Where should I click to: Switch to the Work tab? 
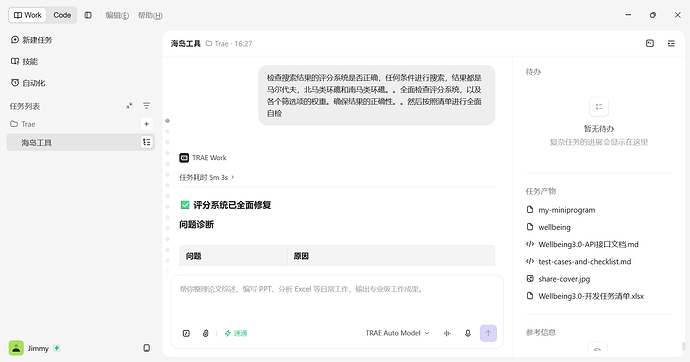point(27,15)
